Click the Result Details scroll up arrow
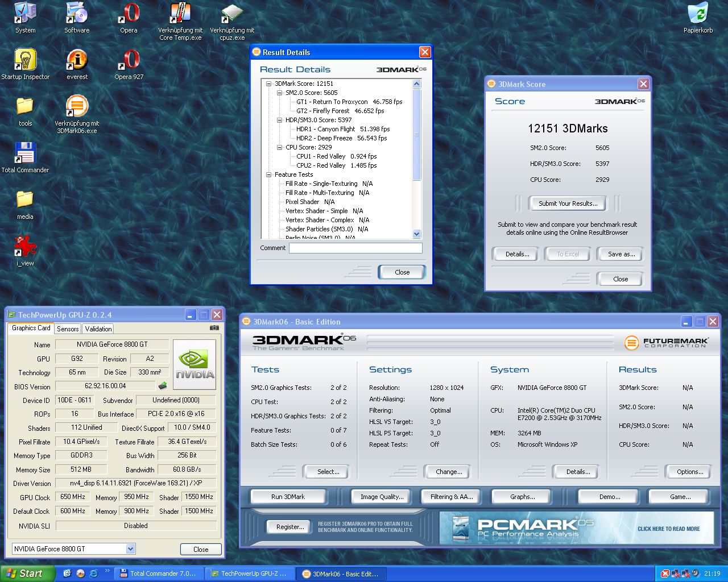This screenshot has width=728, height=582. [x=416, y=84]
